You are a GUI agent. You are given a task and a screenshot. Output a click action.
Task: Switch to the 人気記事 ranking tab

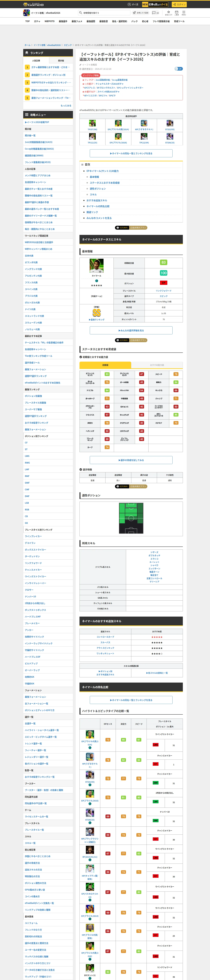(36, 60)
